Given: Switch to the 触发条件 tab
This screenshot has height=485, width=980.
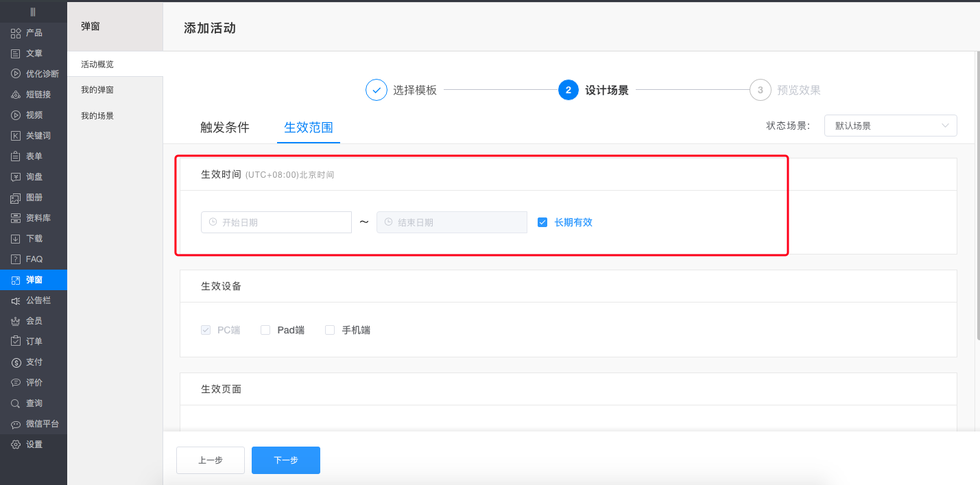Looking at the screenshot, I should (224, 127).
